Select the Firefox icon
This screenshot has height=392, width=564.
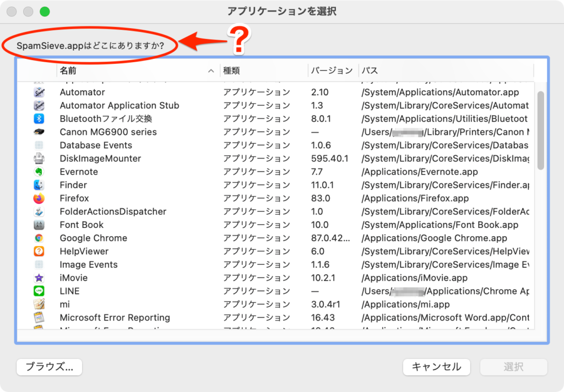point(39,199)
